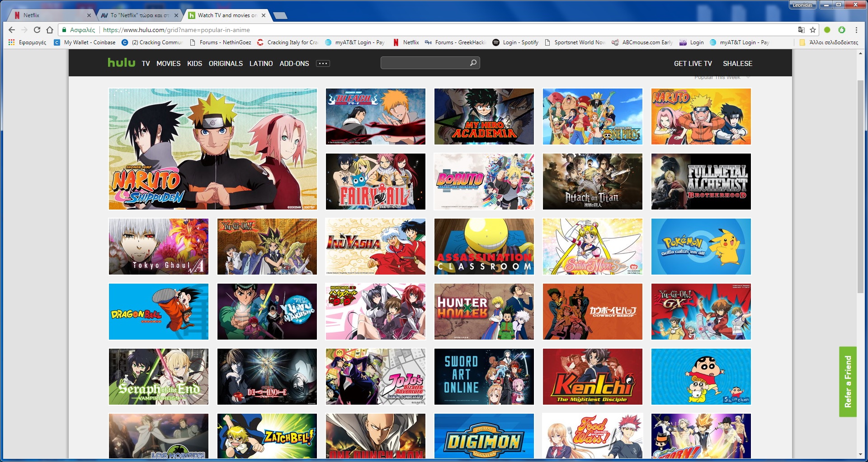Screen dimensions: 868x462
Task: Open the MOVIES menu
Action: (x=169, y=64)
